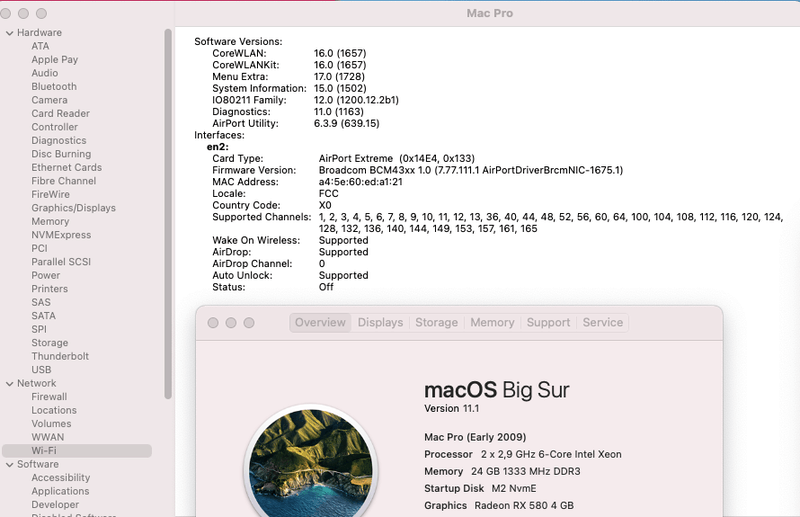Open the PCI entry

point(39,249)
